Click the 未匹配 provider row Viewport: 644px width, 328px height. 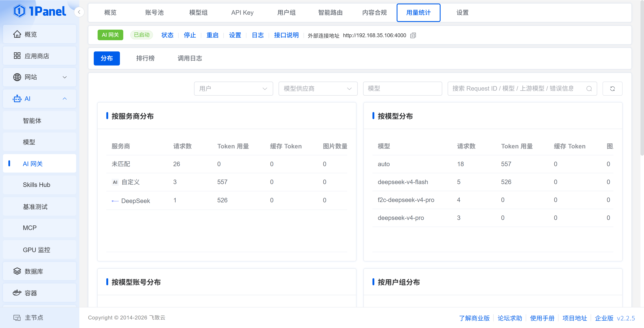(227, 164)
